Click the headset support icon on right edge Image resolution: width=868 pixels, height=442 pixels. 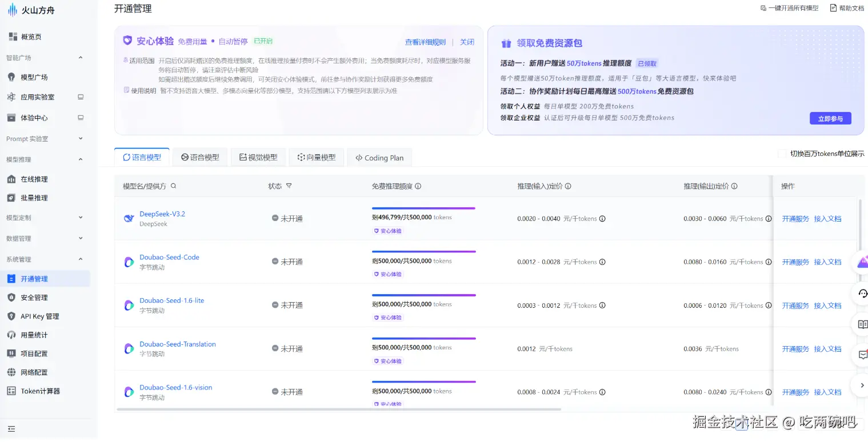[x=862, y=294]
